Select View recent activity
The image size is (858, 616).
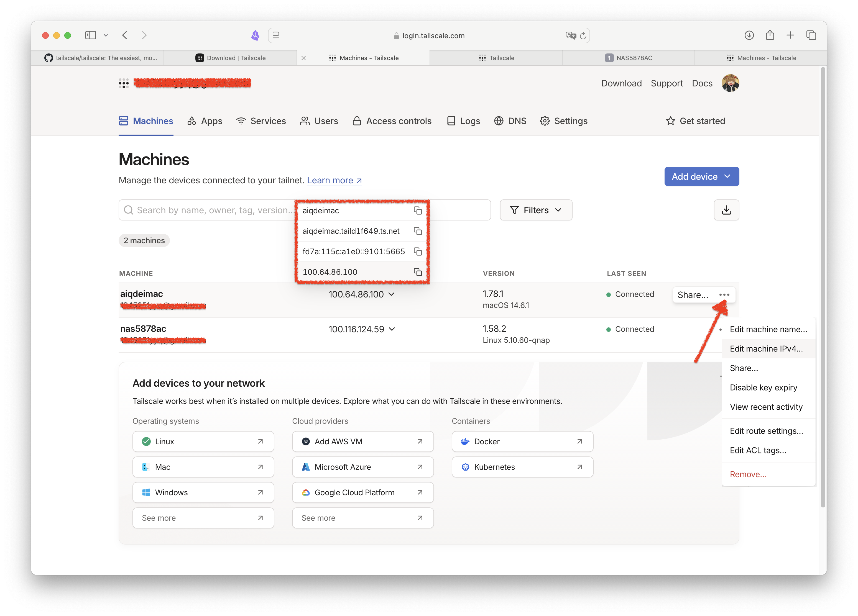pyautogui.click(x=768, y=407)
